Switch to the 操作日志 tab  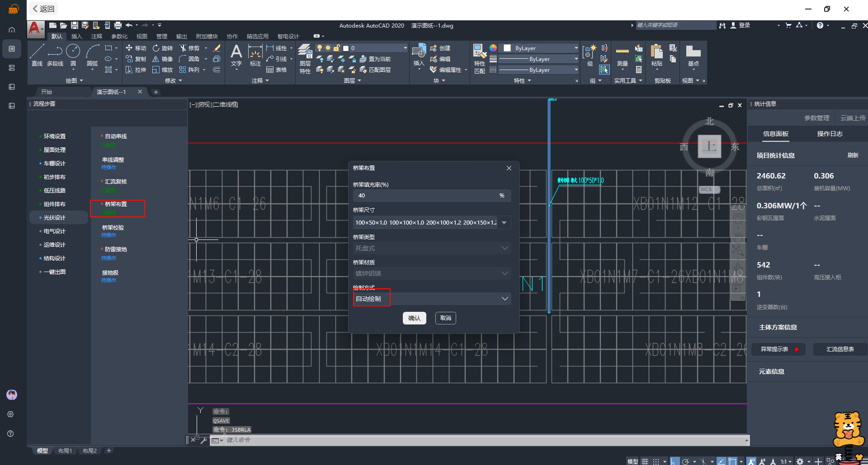pyautogui.click(x=829, y=134)
